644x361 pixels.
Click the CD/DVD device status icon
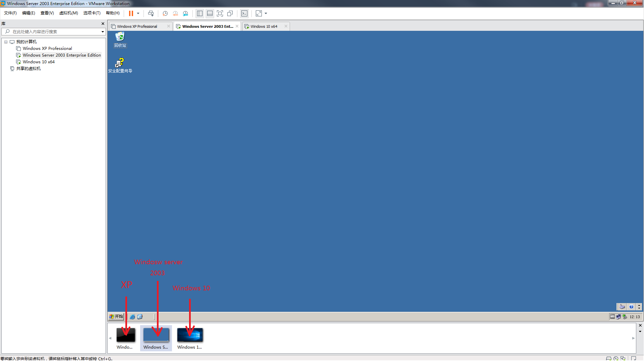(x=616, y=358)
